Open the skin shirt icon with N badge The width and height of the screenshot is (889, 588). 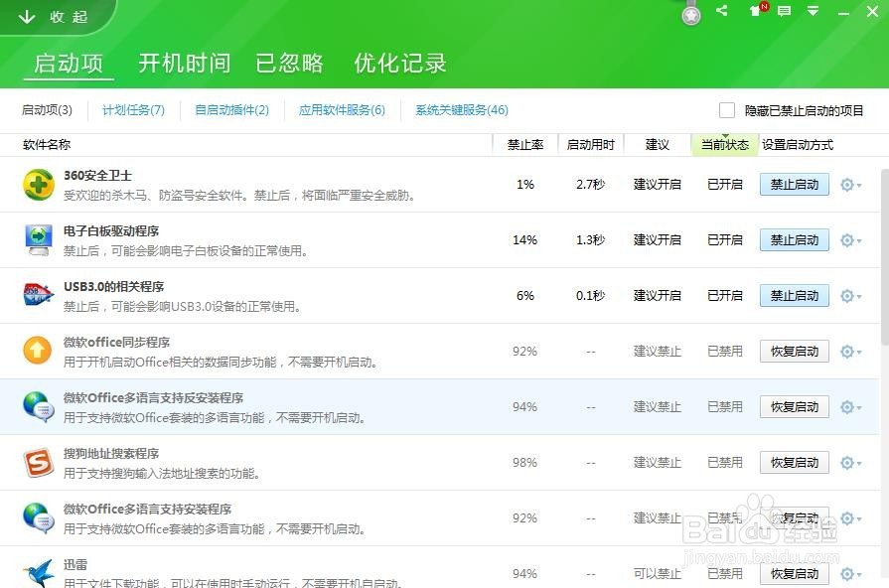(758, 10)
